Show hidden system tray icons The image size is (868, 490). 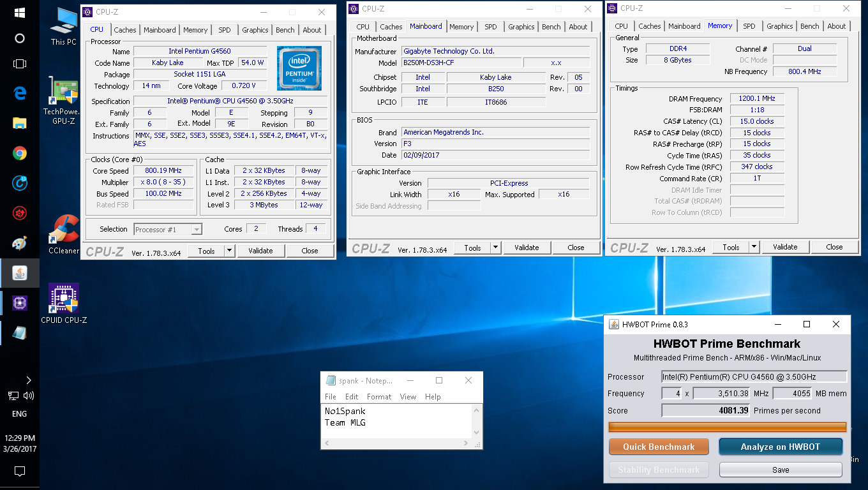(x=28, y=380)
